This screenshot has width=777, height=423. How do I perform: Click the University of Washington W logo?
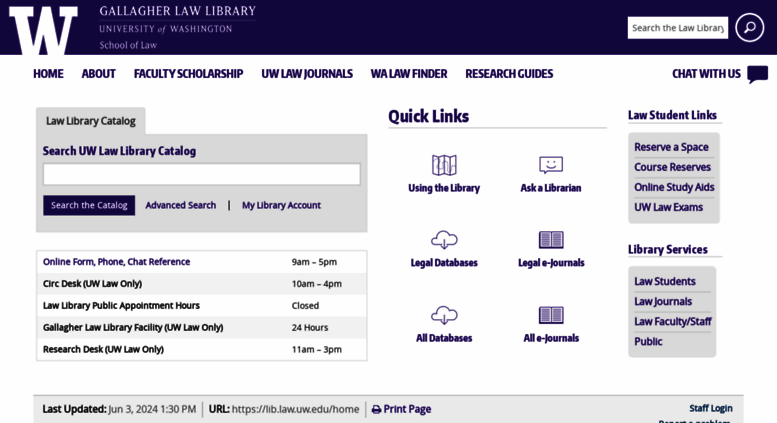44,30
